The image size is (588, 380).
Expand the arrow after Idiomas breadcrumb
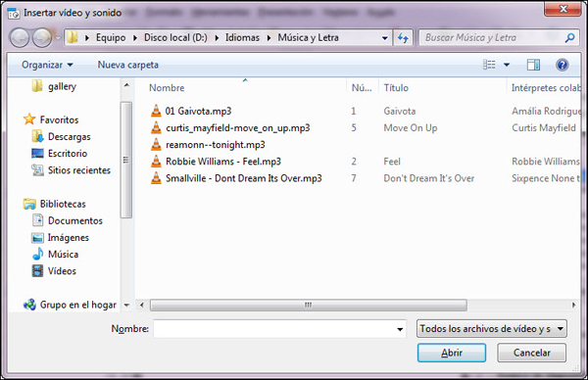[269, 38]
